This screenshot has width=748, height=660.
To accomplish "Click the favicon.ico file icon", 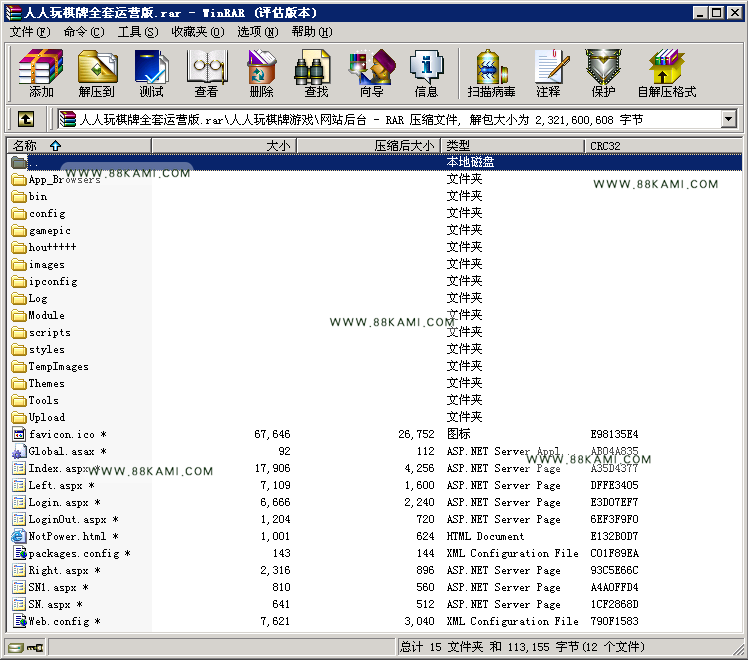I will (x=19, y=434).
